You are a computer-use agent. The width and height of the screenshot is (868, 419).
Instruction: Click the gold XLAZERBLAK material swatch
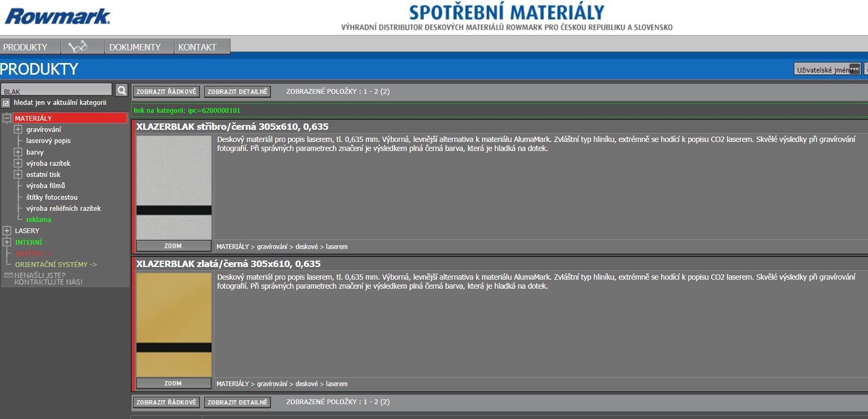coord(174,324)
